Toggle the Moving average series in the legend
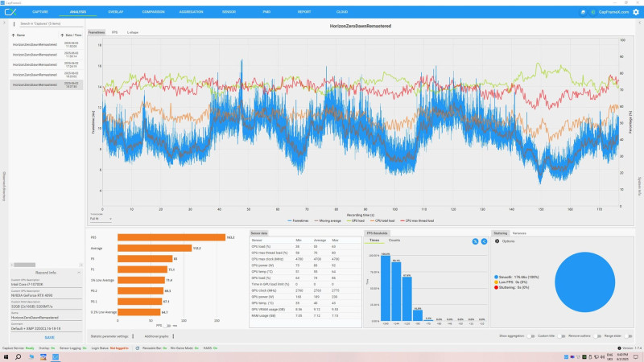The width and height of the screenshot is (644, 362). point(328,220)
